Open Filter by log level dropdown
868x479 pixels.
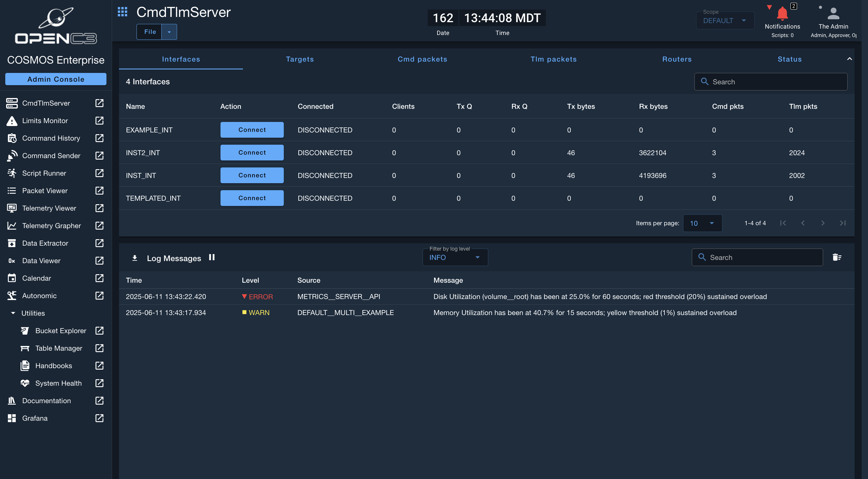pyautogui.click(x=455, y=258)
